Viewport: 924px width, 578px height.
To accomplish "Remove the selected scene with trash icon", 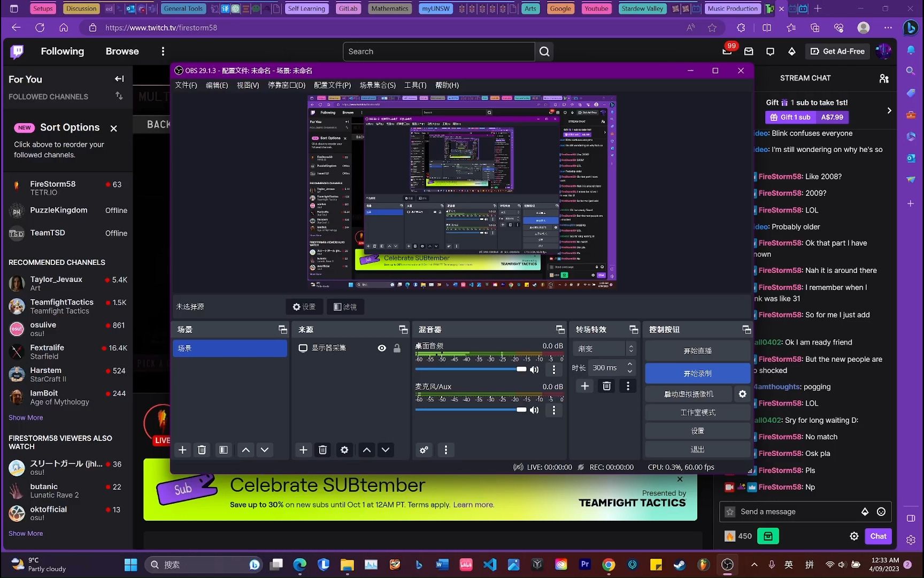I will (202, 450).
